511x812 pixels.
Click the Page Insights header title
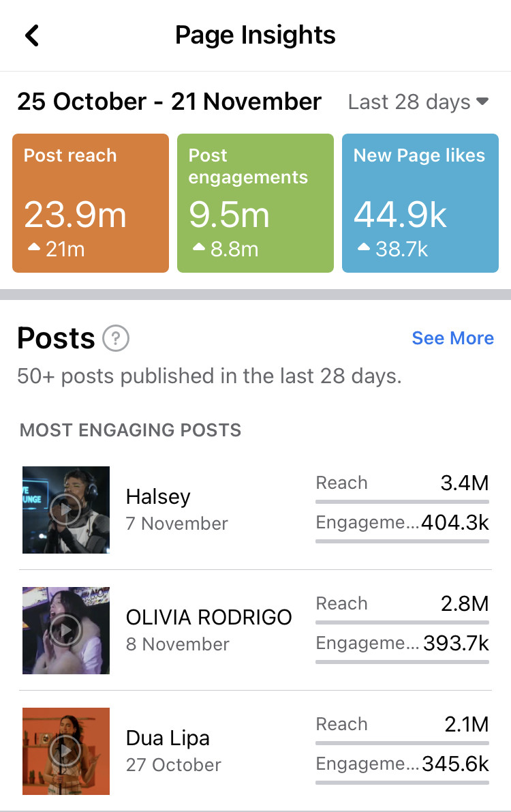click(x=255, y=35)
